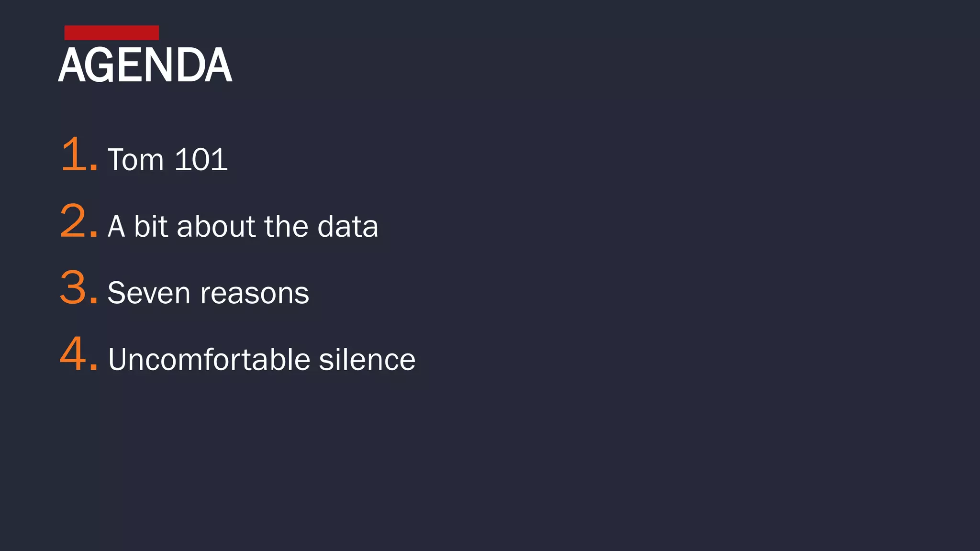Click the word "silence" in item four

point(367,359)
